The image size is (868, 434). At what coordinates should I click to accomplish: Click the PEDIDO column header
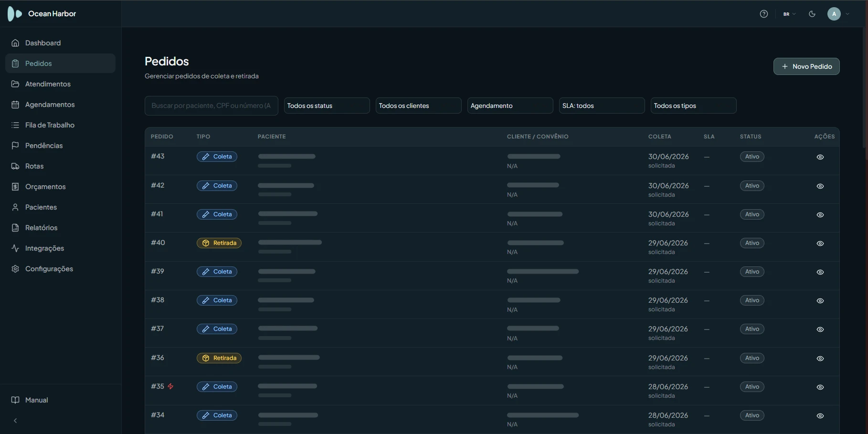pyautogui.click(x=162, y=137)
